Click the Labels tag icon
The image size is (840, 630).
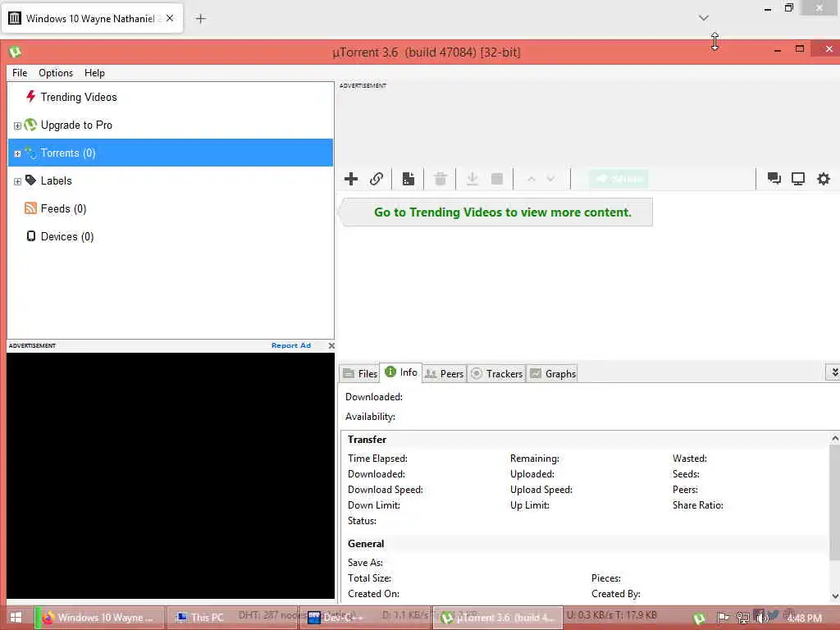click(30, 180)
